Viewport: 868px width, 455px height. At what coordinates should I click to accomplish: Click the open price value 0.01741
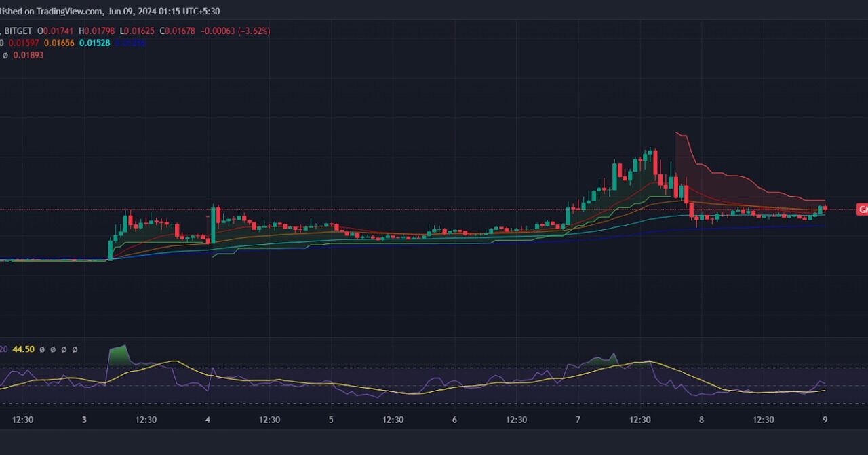(59, 31)
